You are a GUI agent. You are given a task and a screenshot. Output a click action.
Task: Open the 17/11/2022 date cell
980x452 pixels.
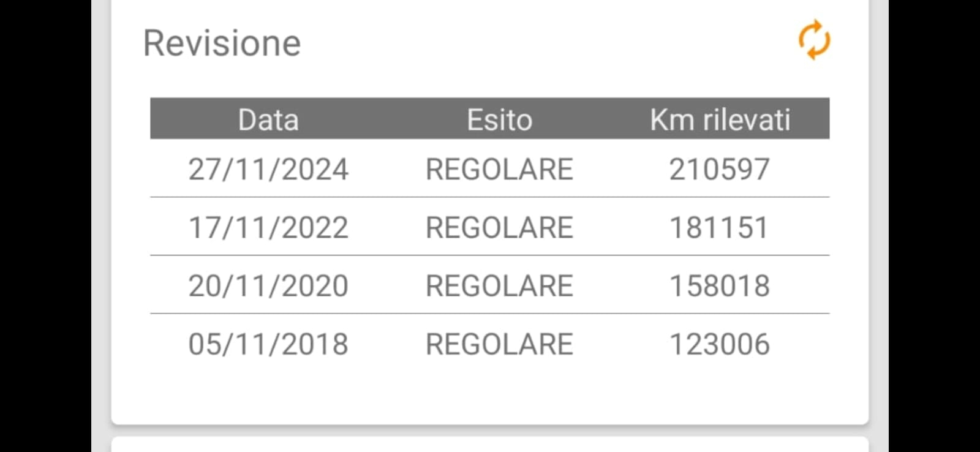[x=268, y=228]
